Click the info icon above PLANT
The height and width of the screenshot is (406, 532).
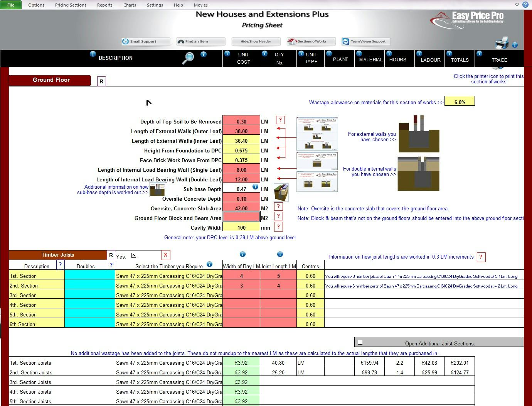click(x=329, y=53)
